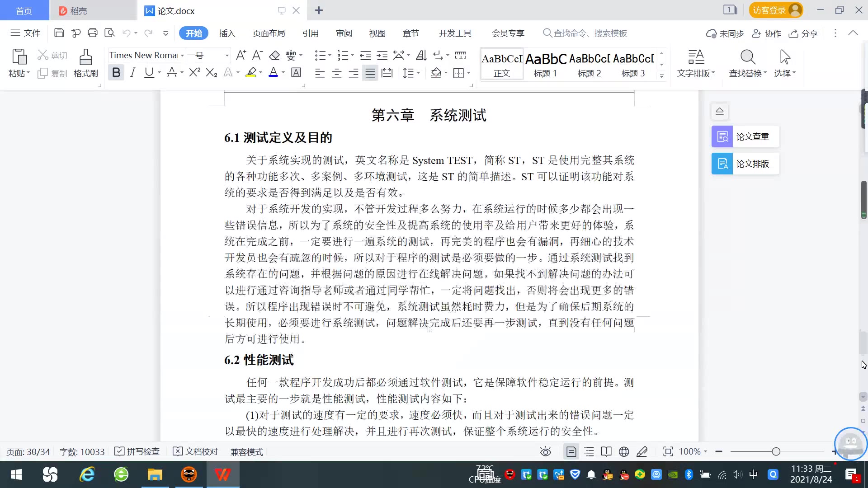Switch to outline view in status bar
Image resolution: width=868 pixels, height=488 pixels.
coord(589,451)
